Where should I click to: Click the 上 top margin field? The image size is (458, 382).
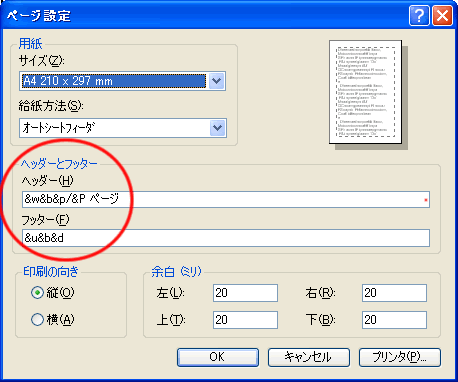click(x=245, y=320)
